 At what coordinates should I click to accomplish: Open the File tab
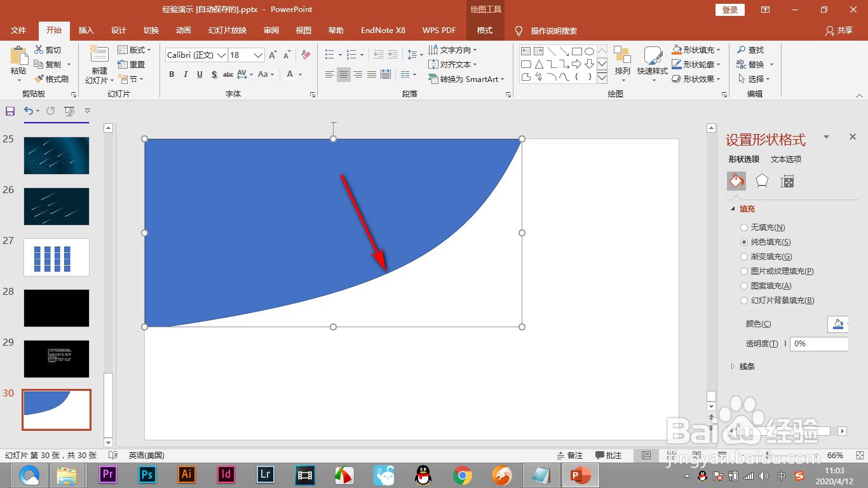(x=18, y=30)
